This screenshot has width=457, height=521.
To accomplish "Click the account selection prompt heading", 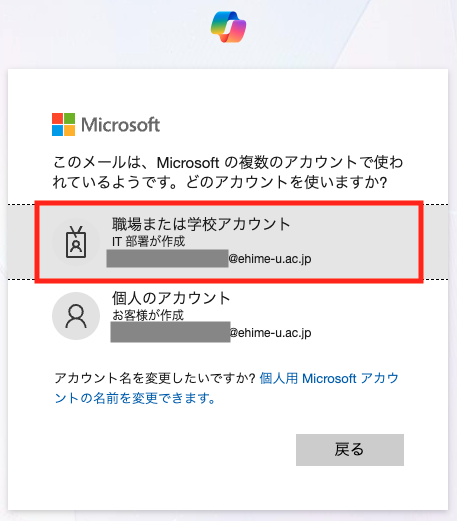I will [x=228, y=172].
